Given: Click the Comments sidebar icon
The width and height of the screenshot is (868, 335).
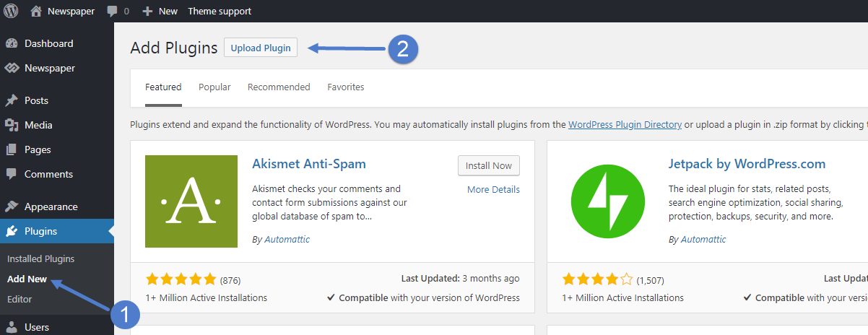Looking at the screenshot, I should [12, 174].
